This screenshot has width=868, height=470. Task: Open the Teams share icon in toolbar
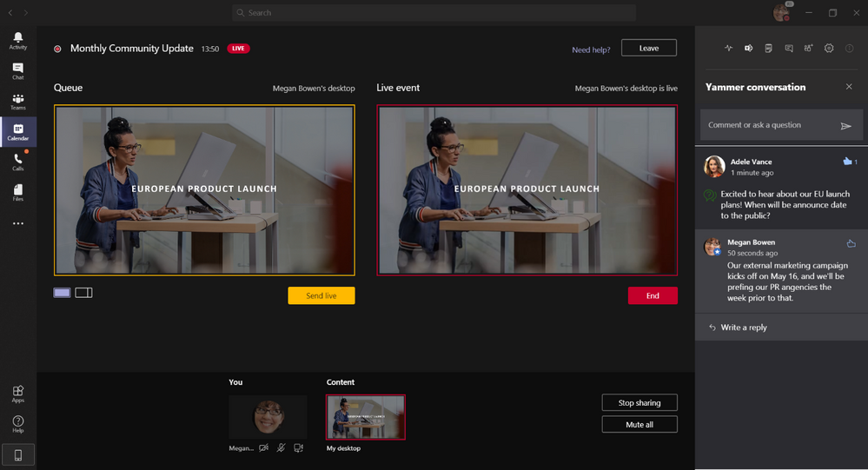click(x=748, y=48)
